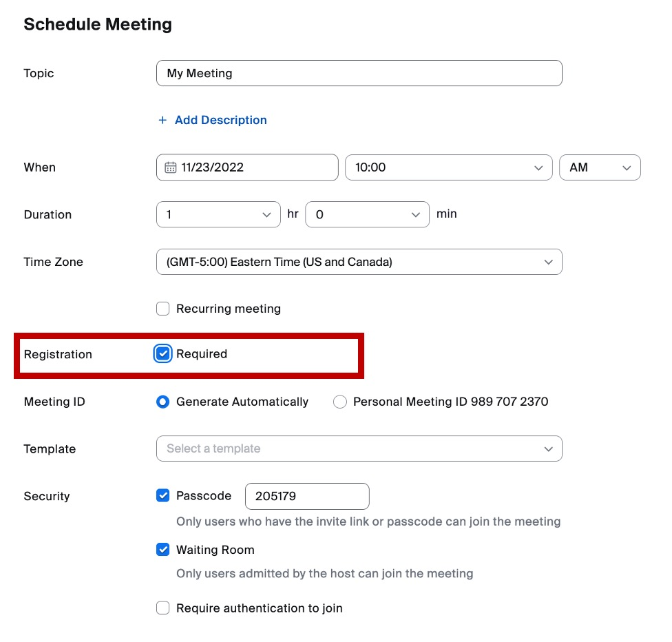Disable the Waiting Room option
Viewport: 672px width, 642px height.
coord(162,550)
